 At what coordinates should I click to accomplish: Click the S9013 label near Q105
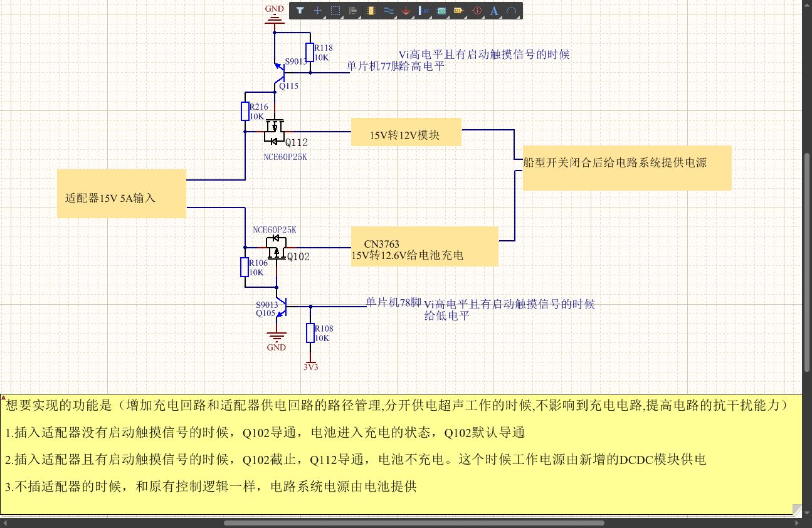coord(266,305)
